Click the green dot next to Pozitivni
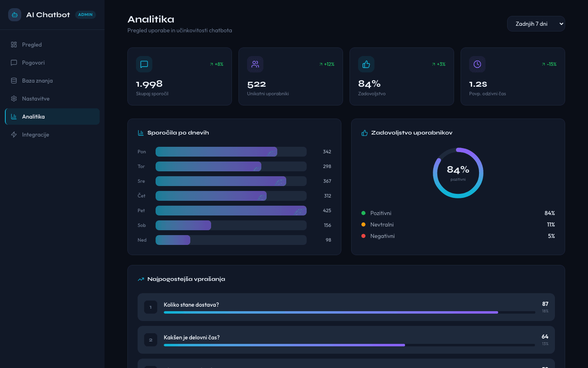Image resolution: width=588 pixels, height=368 pixels. (x=363, y=213)
